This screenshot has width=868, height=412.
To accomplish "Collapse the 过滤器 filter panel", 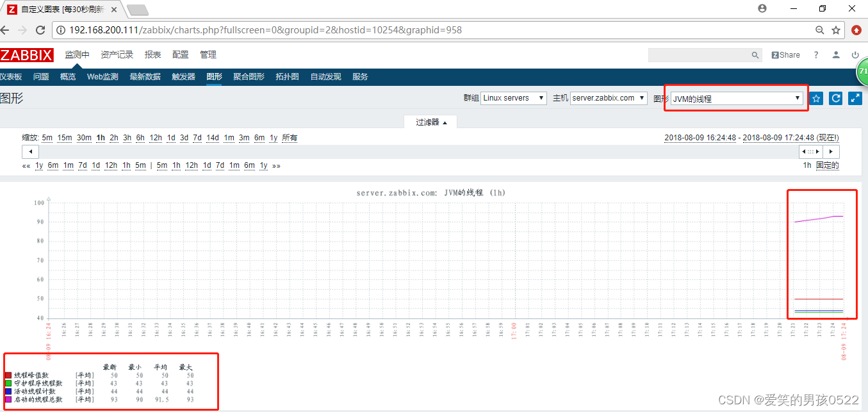I will coord(430,121).
